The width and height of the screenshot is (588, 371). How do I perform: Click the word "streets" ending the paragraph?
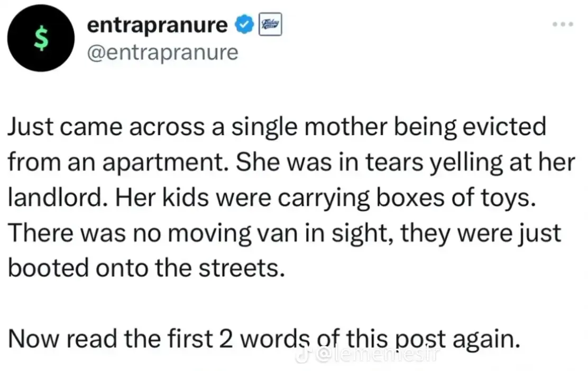[x=244, y=268]
